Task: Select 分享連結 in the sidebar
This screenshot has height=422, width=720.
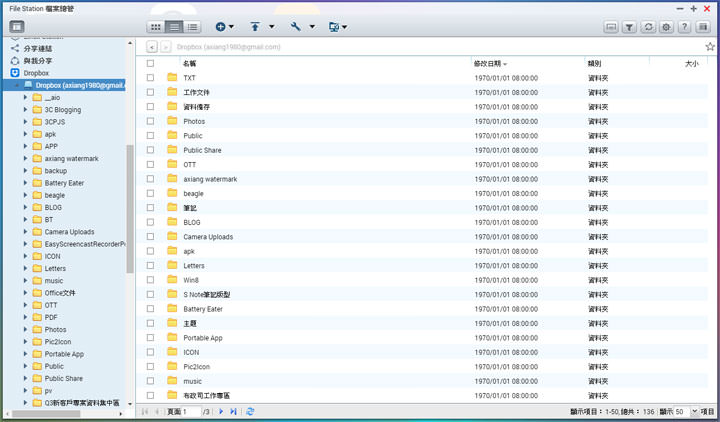Action: pyautogui.click(x=38, y=48)
